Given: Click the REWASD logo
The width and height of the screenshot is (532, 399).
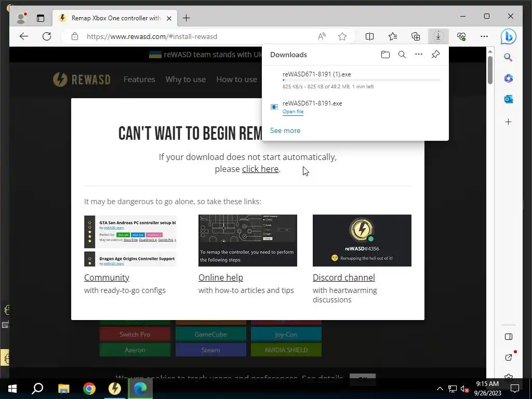Looking at the screenshot, I should point(82,79).
